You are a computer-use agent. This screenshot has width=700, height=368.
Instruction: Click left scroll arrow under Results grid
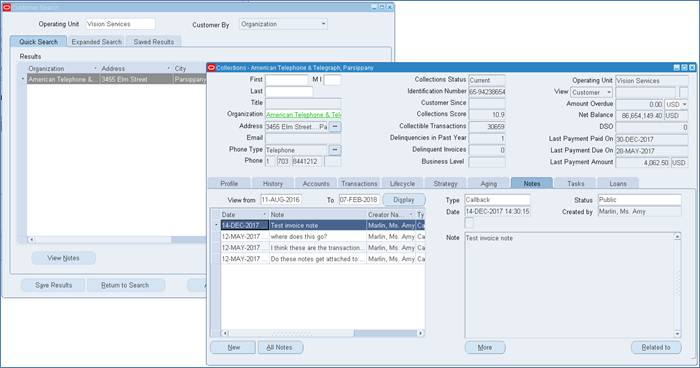pyautogui.click(x=31, y=240)
